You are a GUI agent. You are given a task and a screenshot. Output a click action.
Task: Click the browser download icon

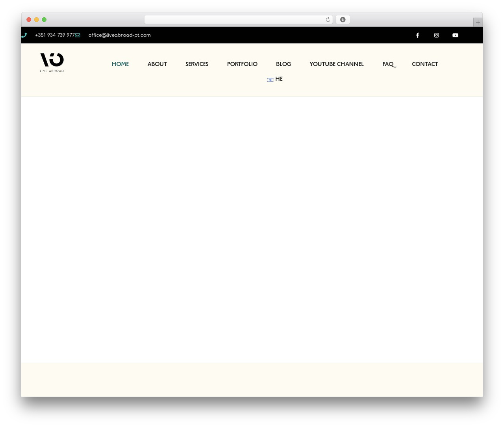pyautogui.click(x=343, y=20)
